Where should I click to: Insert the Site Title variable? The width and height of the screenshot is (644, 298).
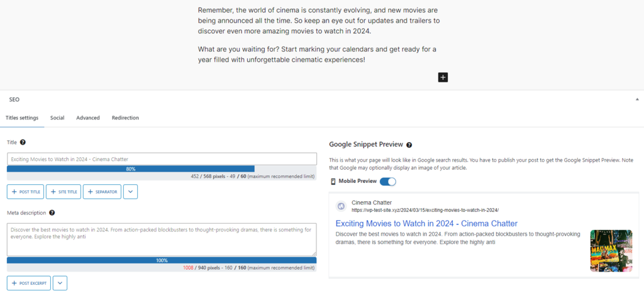(x=64, y=192)
